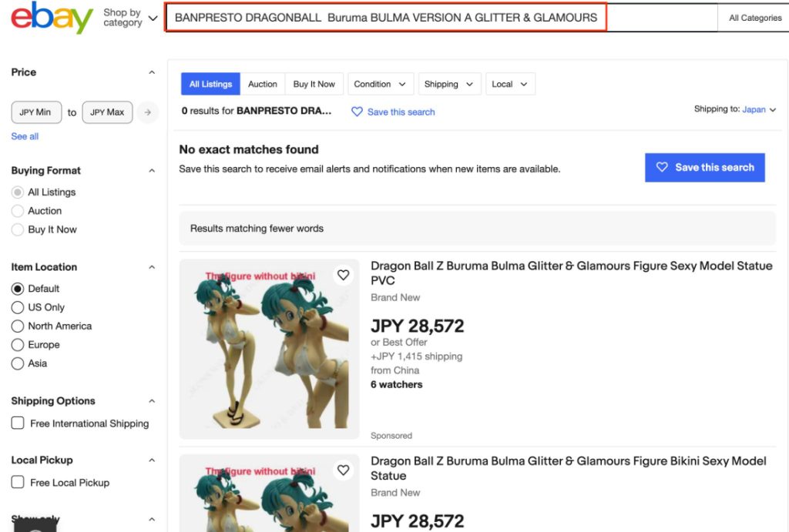This screenshot has width=789, height=532.
Task: Open the Condition dropdown
Action: tap(381, 84)
